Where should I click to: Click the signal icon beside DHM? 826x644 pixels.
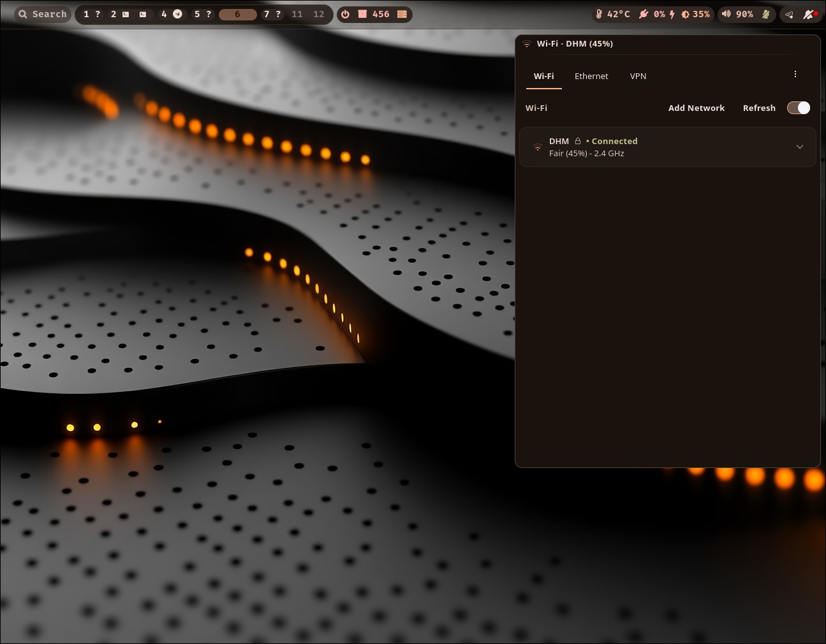pyautogui.click(x=537, y=147)
